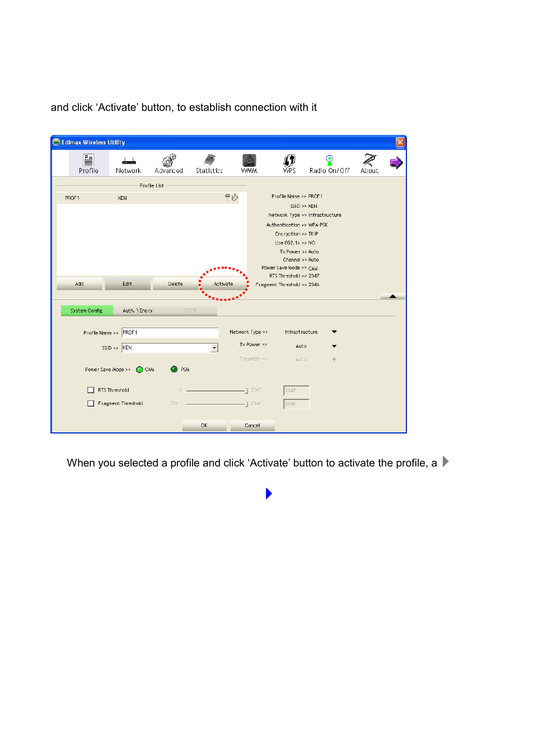Screen dimensions: 534x756
Task: Click the Network Type >> Infrastructure detail
Action: tap(305, 215)
